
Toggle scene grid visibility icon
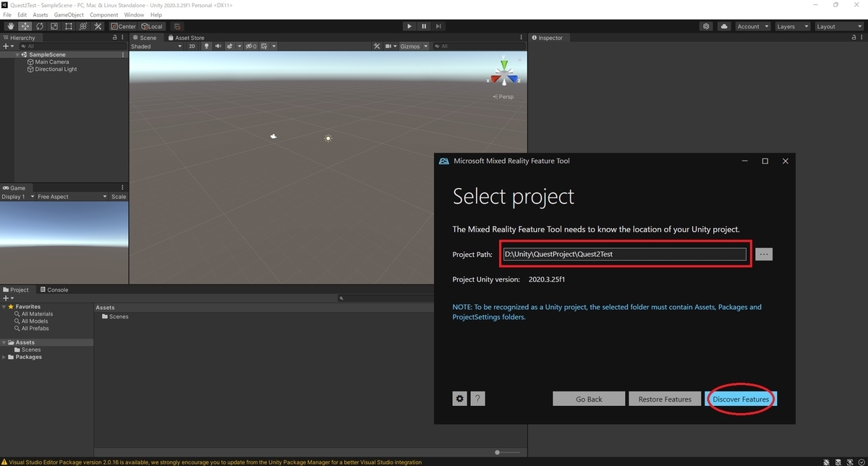point(265,46)
